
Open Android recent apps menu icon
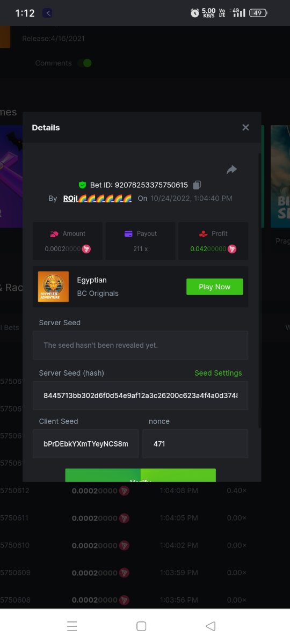72,626
